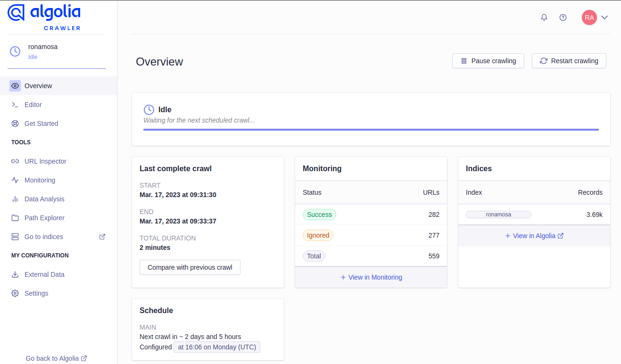Viewport: 621px width, 364px height.
Task: Open Monitoring from its sidebar icon
Action: [15, 180]
